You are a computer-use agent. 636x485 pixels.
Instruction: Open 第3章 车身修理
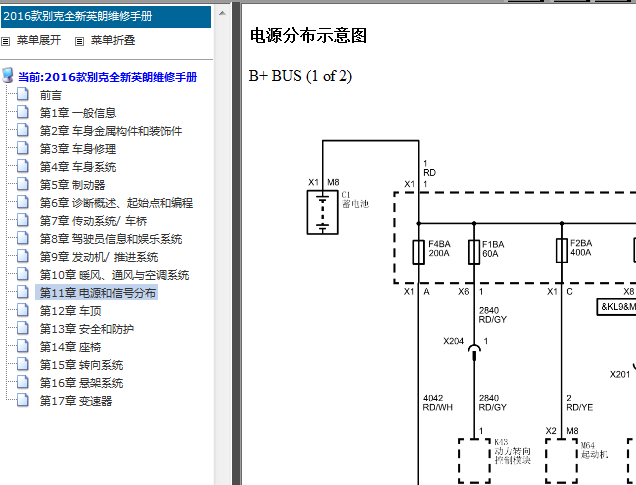click(78, 149)
